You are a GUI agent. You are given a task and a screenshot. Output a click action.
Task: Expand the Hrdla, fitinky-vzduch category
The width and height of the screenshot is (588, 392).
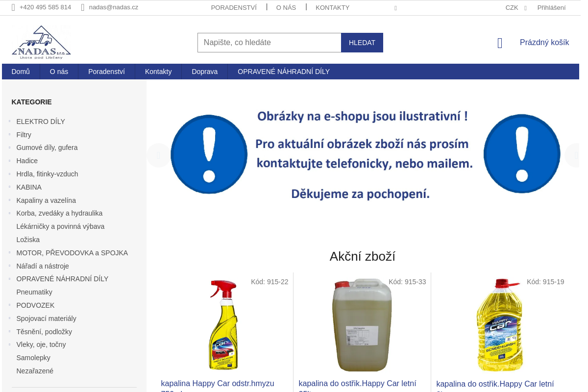coord(9,174)
